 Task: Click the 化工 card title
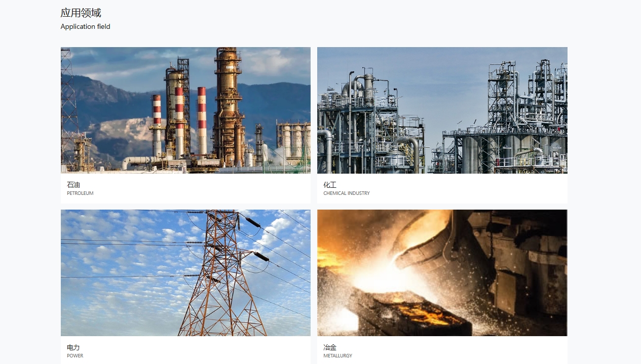(x=330, y=185)
